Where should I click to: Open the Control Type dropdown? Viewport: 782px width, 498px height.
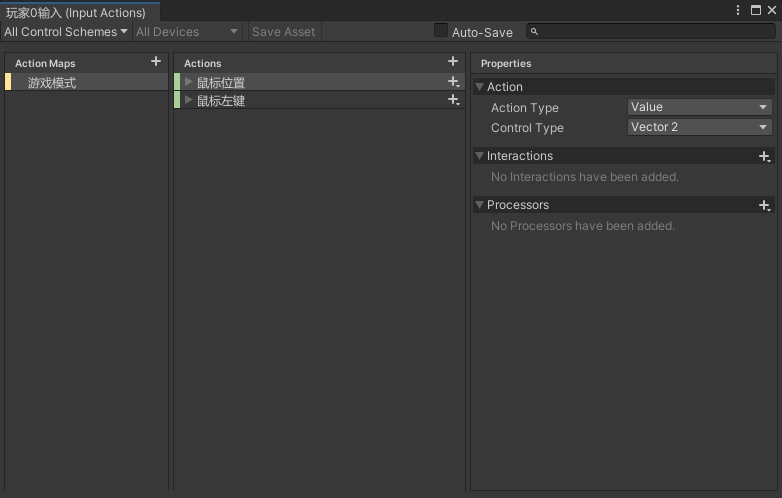699,127
